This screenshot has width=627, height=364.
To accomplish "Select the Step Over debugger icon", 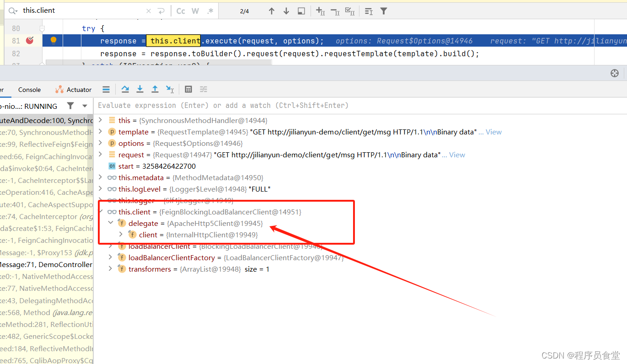I will [x=125, y=89].
